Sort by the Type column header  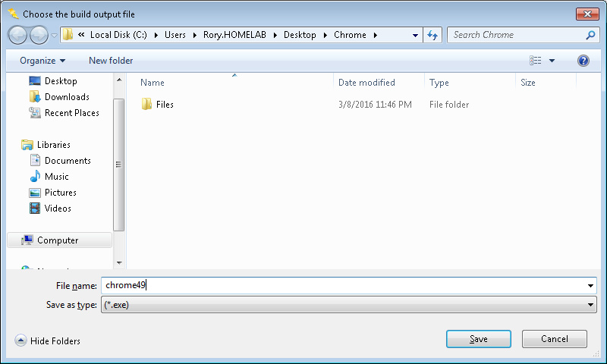pyautogui.click(x=439, y=83)
